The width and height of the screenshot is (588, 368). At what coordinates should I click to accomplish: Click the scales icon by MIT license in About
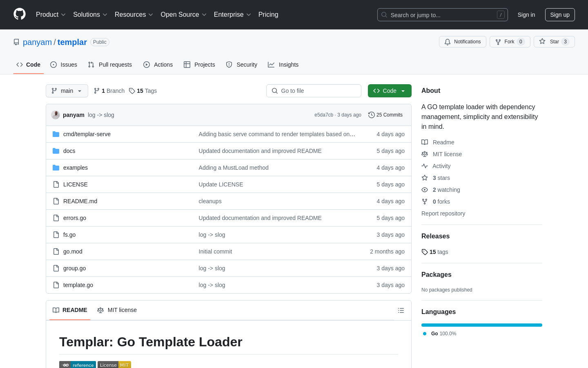[425, 154]
